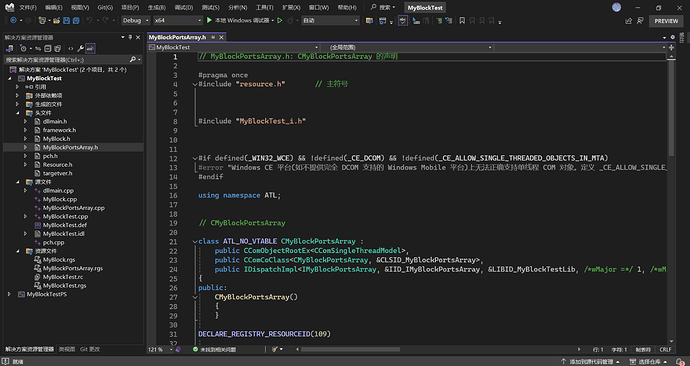Open the x64 platform dropdown
Viewport: 690px width, 366px height.
pos(178,21)
